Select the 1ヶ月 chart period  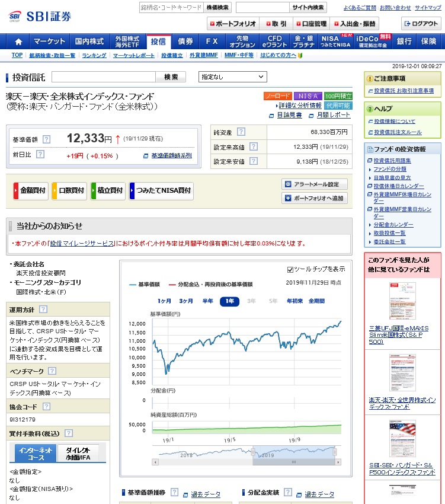164,301
